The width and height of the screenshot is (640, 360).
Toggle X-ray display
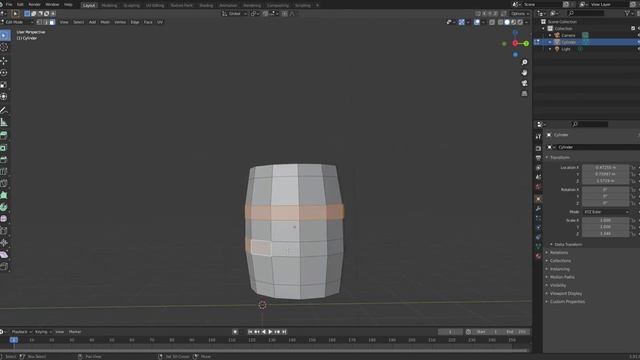[492, 22]
